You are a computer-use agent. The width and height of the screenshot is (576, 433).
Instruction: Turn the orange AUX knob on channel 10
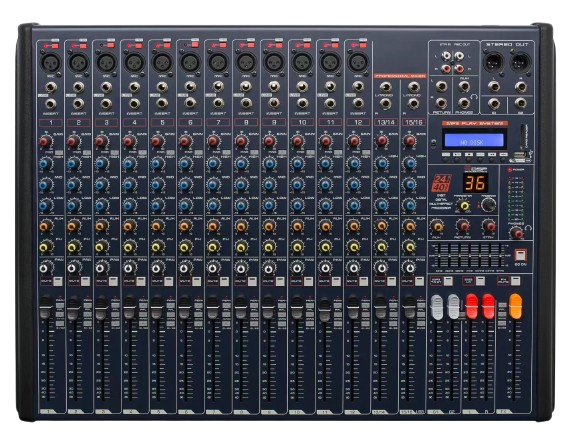click(298, 226)
